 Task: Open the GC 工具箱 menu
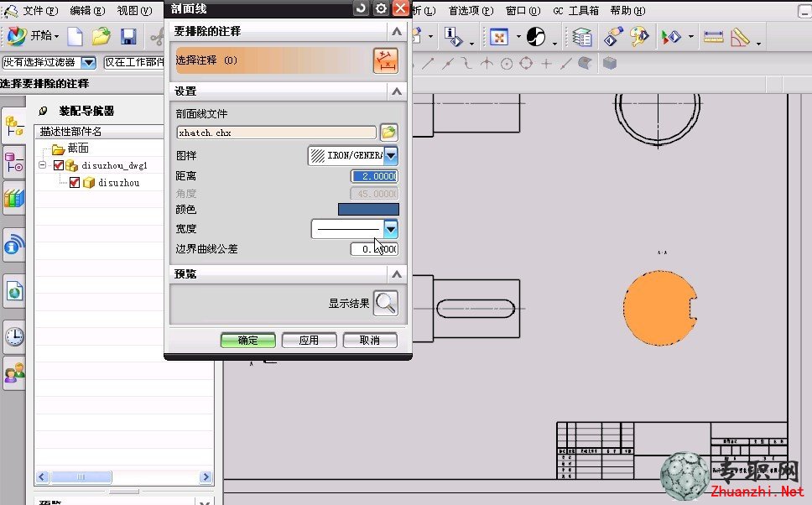pos(575,10)
